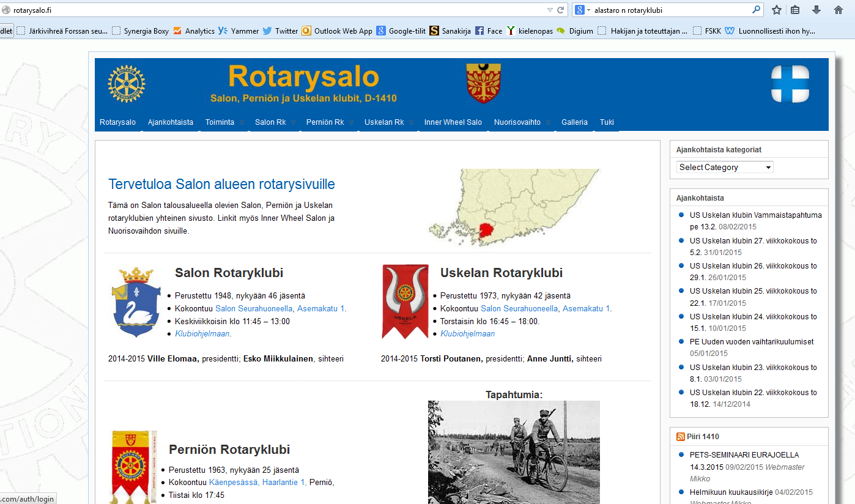Viewport: 855px width, 504px height.
Task: Open the Twitter bookmark
Action: 280,31
